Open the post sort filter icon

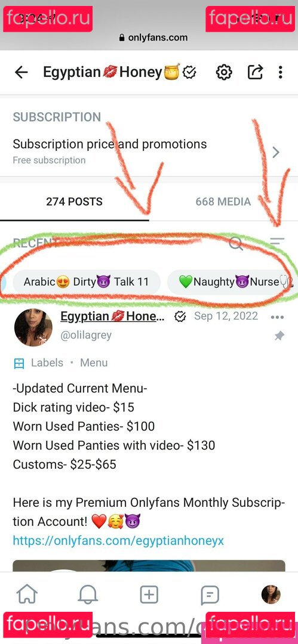click(277, 242)
